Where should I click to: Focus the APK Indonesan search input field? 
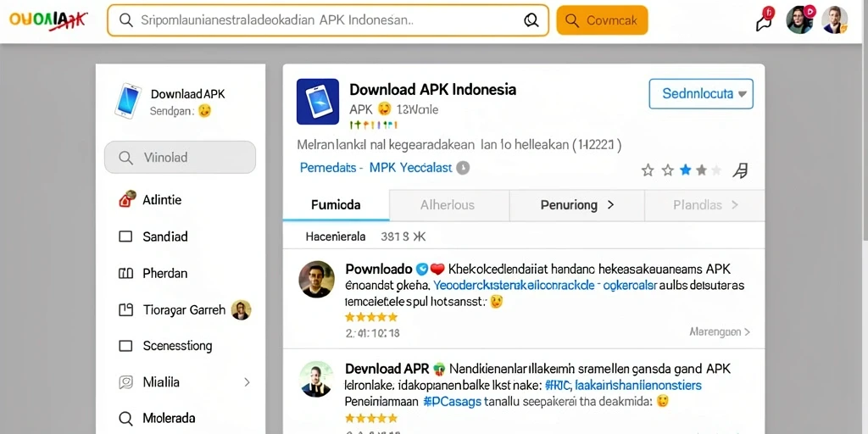328,20
